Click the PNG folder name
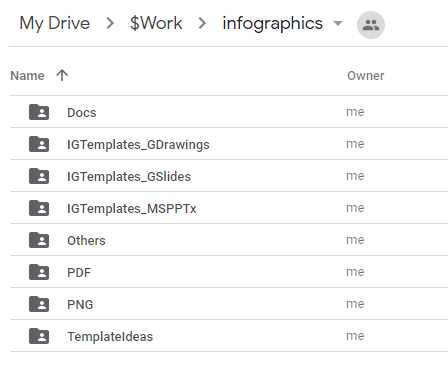The height and width of the screenshot is (367, 448). point(80,305)
